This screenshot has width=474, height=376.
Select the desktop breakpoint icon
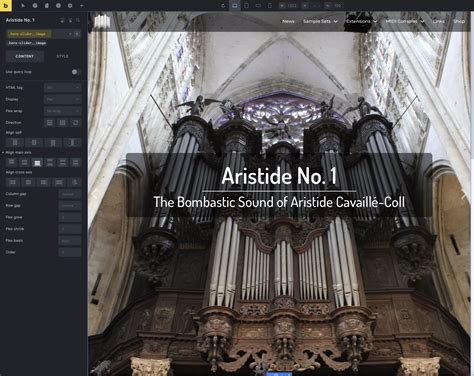tap(235, 6)
